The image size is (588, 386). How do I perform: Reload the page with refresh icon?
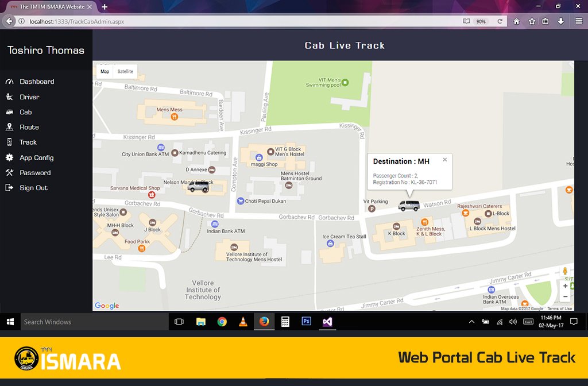click(x=500, y=21)
